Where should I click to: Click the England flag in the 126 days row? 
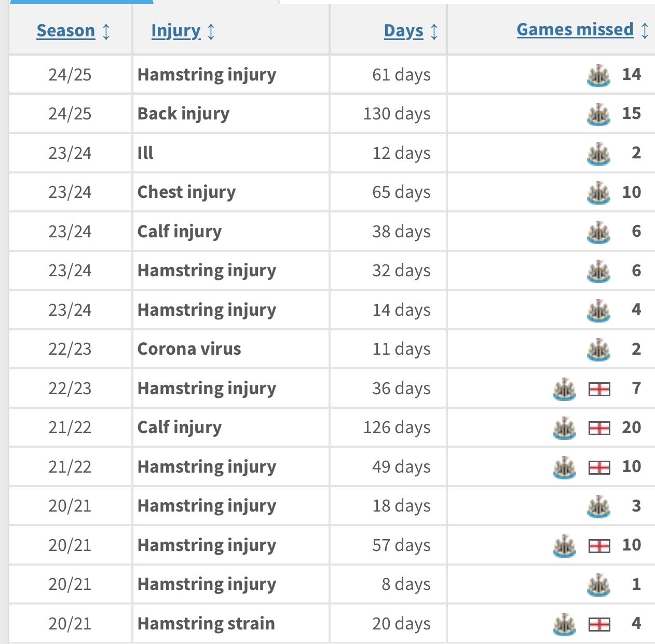point(599,428)
